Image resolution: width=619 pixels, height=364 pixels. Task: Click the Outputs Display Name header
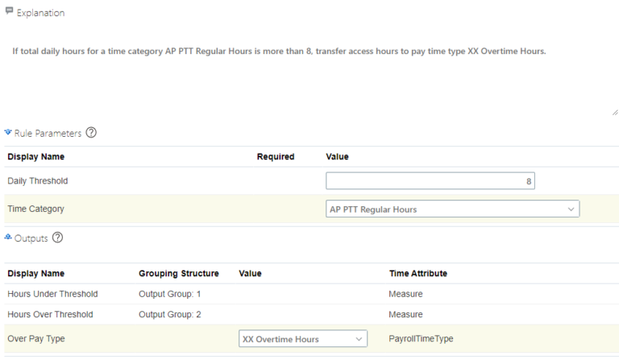[36, 274]
